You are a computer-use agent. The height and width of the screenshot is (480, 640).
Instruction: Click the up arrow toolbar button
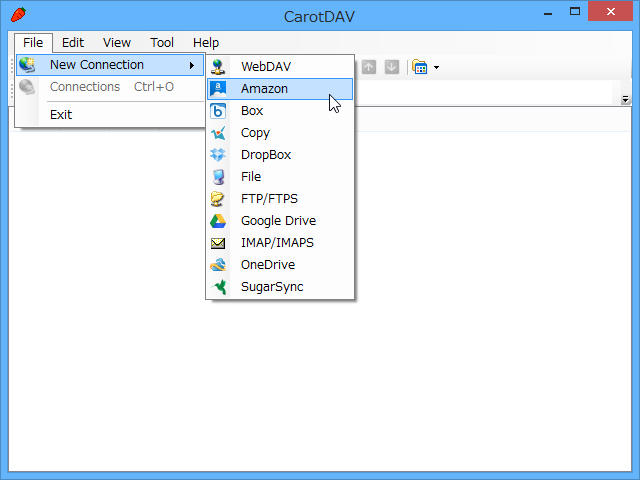369,67
